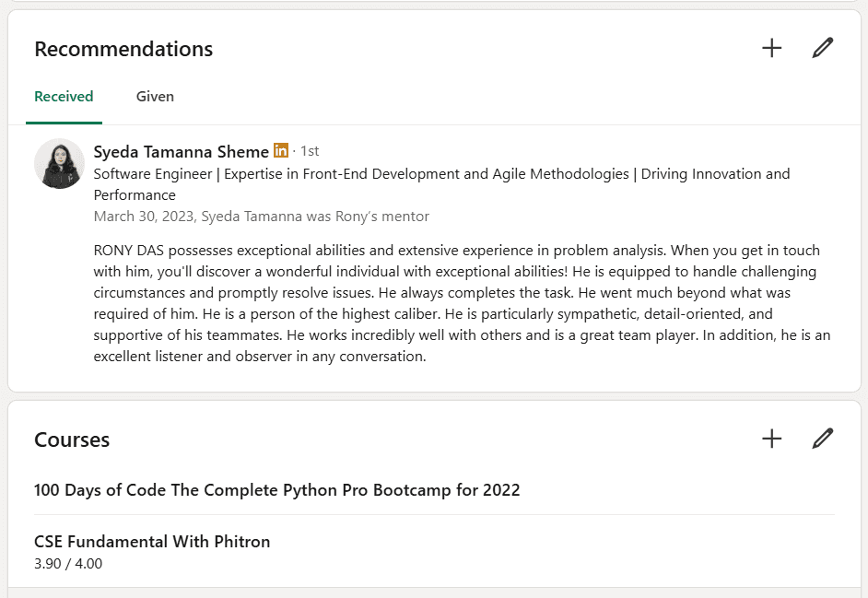Image resolution: width=868 pixels, height=598 pixels.
Task: Add a new course with plus icon
Action: click(772, 440)
